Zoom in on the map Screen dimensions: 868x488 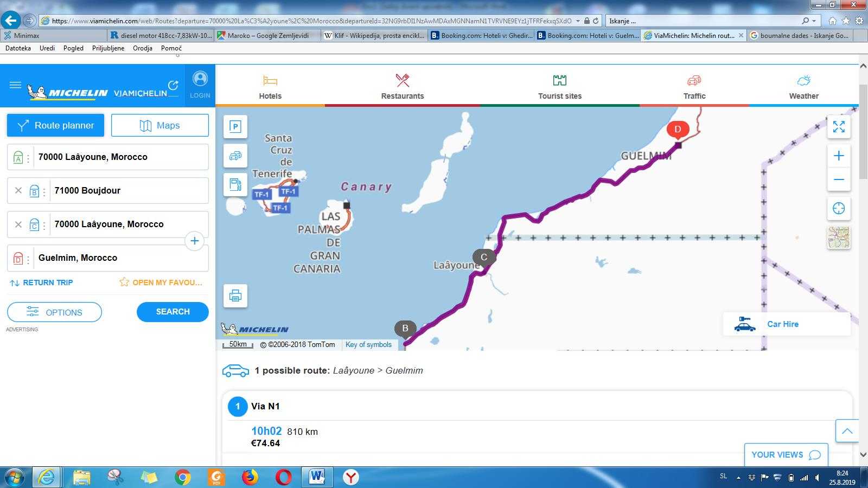click(x=839, y=156)
